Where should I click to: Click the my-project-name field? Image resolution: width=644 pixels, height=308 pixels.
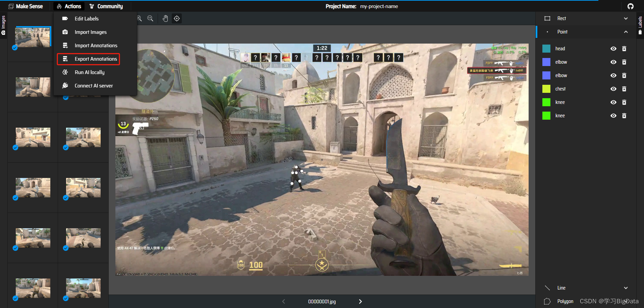379,6
